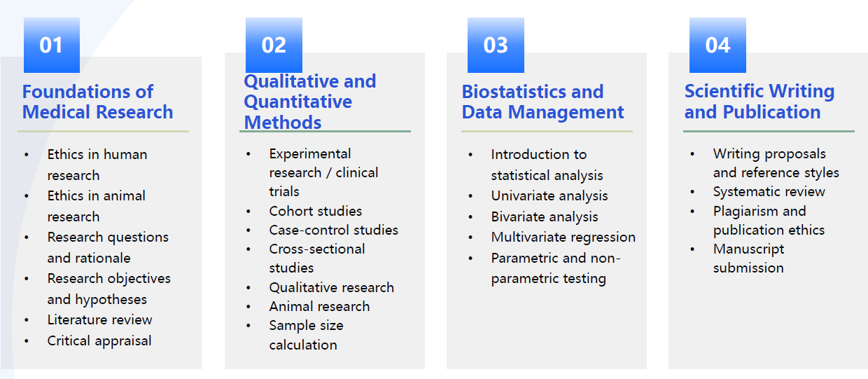Select the Literature review bullet item
Viewport: 868px width, 379px height.
(99, 320)
